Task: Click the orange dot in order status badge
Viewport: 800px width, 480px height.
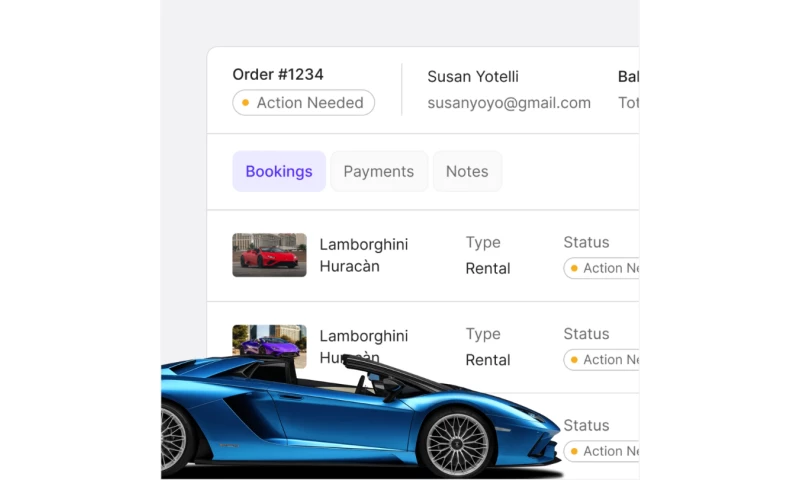Action: coord(245,103)
